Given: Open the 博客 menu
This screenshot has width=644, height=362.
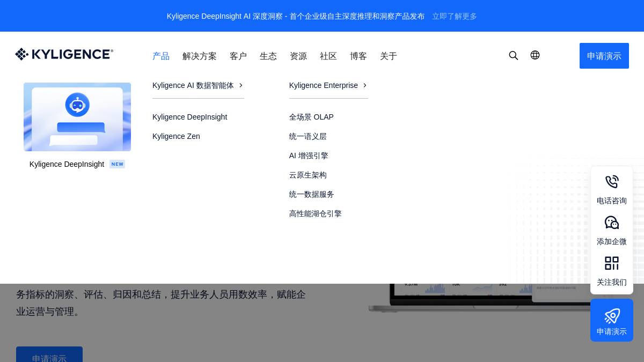Looking at the screenshot, I should 358,56.
